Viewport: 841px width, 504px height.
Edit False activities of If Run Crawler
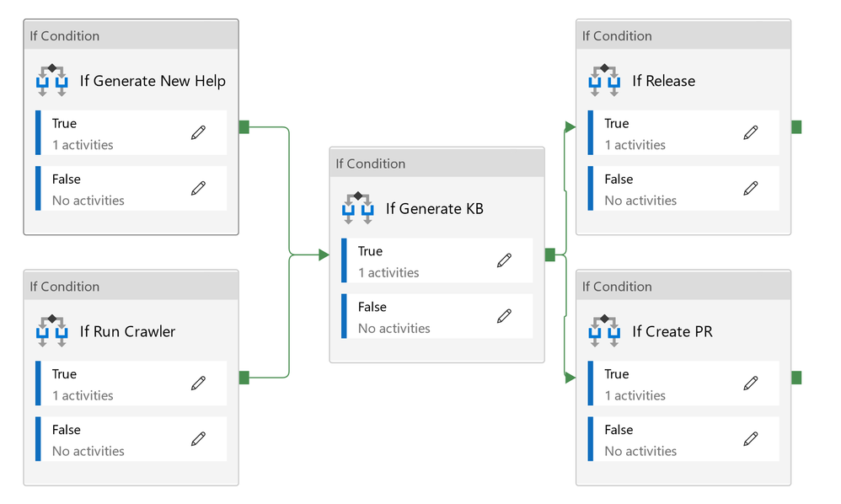point(198,439)
